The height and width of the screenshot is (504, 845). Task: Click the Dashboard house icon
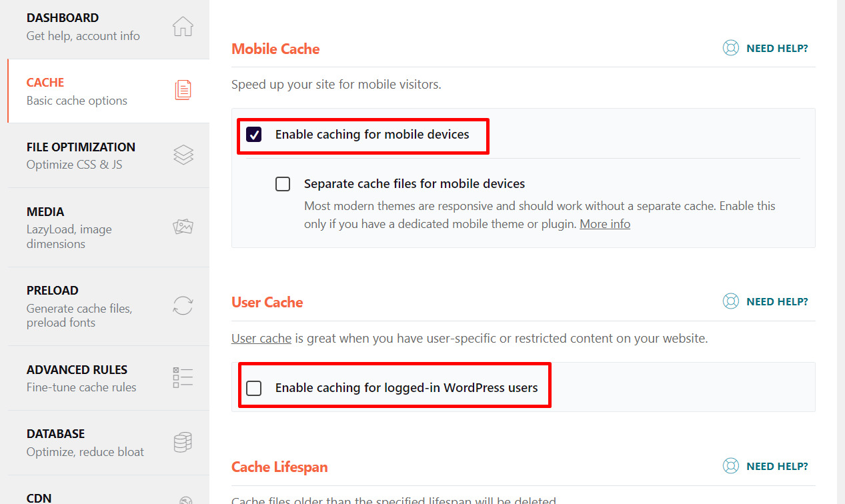(183, 27)
